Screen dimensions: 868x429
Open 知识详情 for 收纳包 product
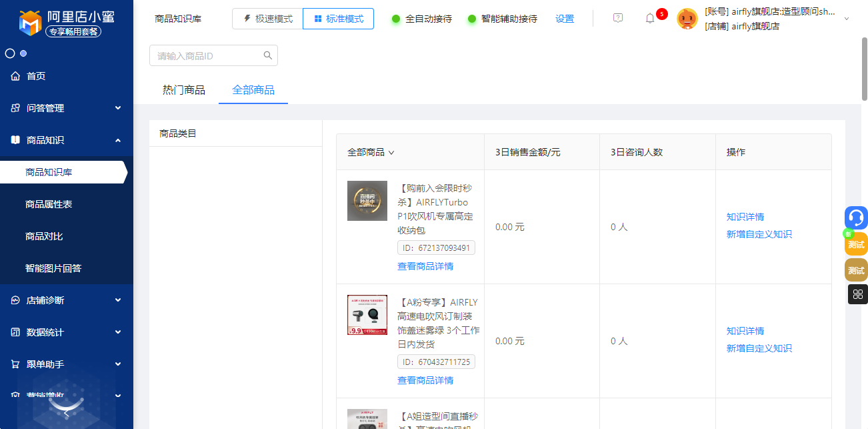(745, 217)
